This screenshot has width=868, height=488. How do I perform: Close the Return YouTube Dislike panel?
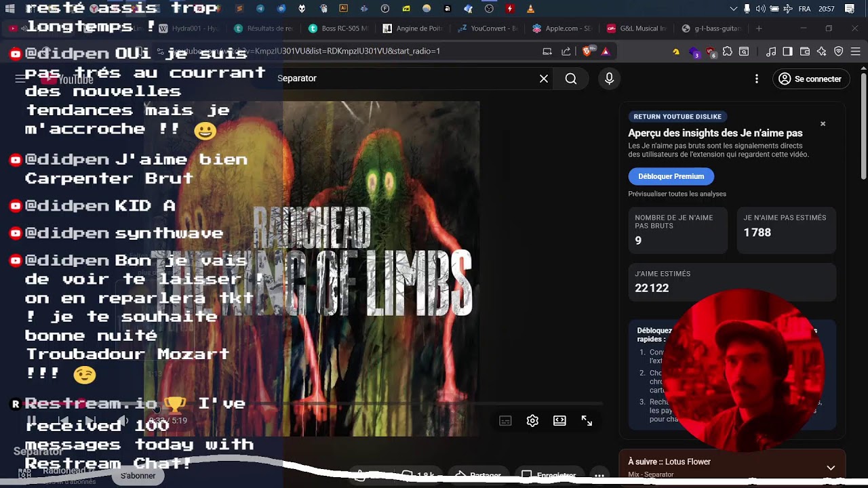(x=823, y=124)
